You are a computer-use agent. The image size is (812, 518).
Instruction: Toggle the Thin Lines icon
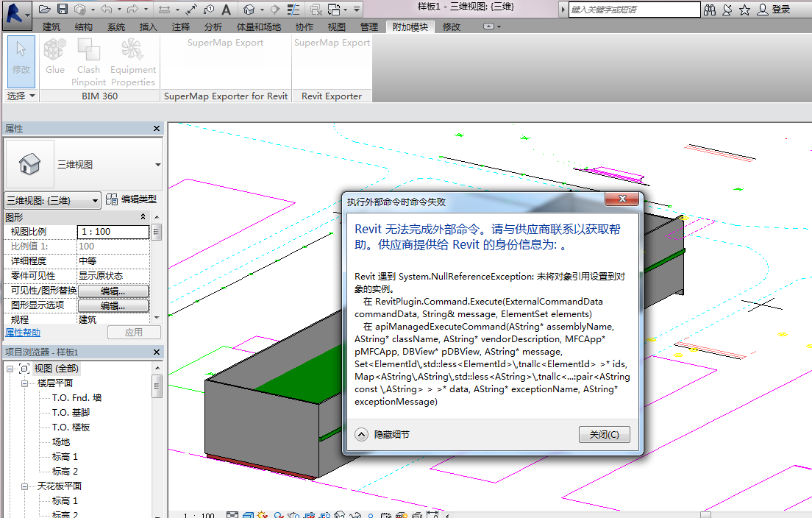(293, 9)
